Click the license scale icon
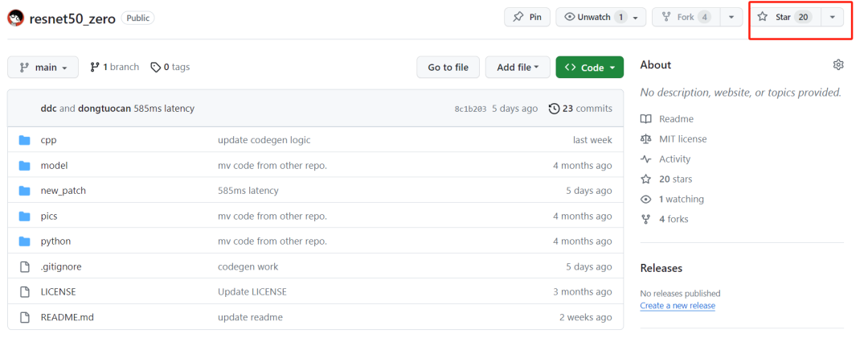 point(645,139)
